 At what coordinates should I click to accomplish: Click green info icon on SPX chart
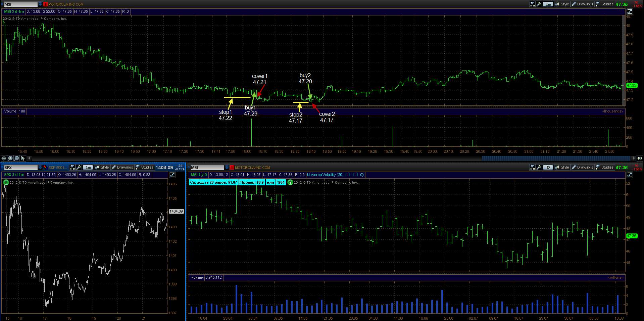[x=6, y=182]
